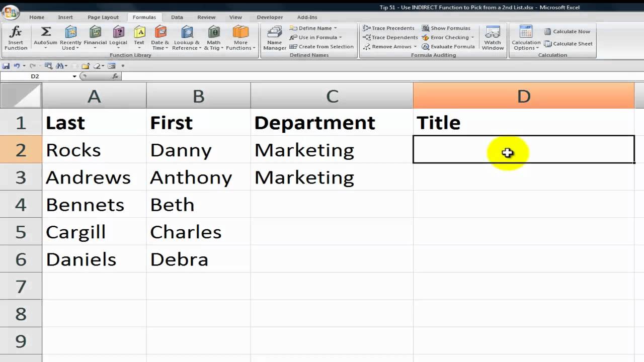Expand the Name Box dropdown arrow
644x362 pixels.
(74, 76)
